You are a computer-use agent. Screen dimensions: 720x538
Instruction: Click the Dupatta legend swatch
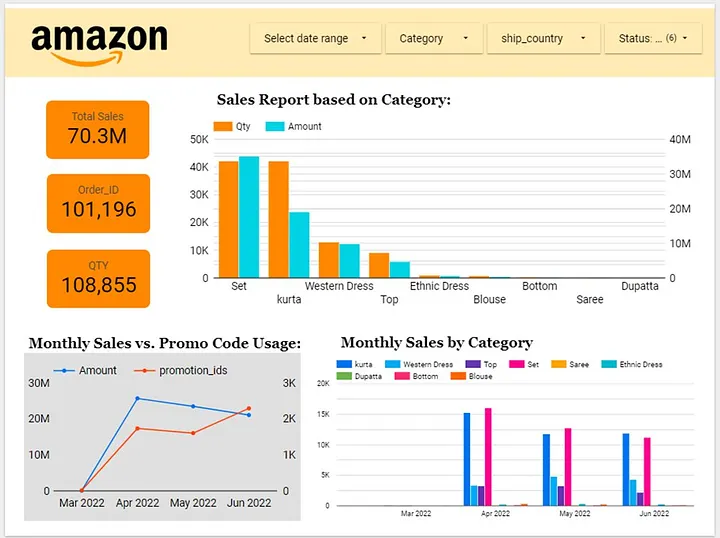coord(346,377)
